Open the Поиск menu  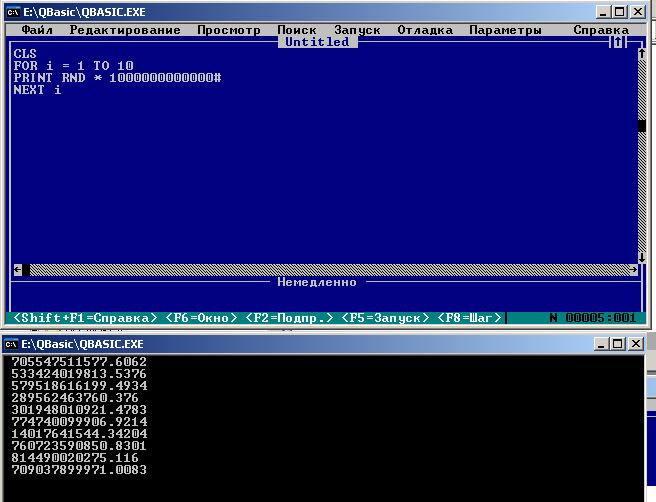point(297,30)
